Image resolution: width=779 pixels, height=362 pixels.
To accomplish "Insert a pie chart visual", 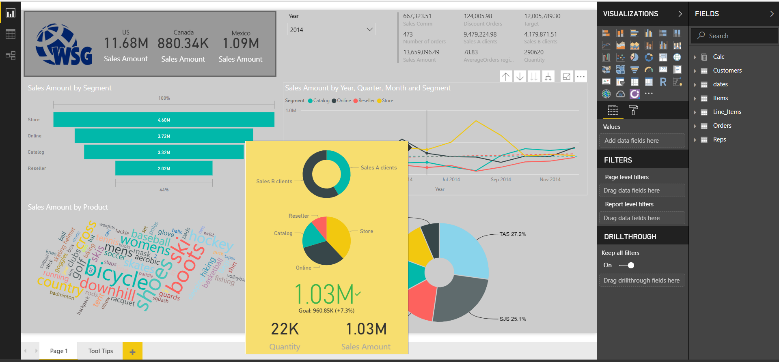I will pos(634,57).
